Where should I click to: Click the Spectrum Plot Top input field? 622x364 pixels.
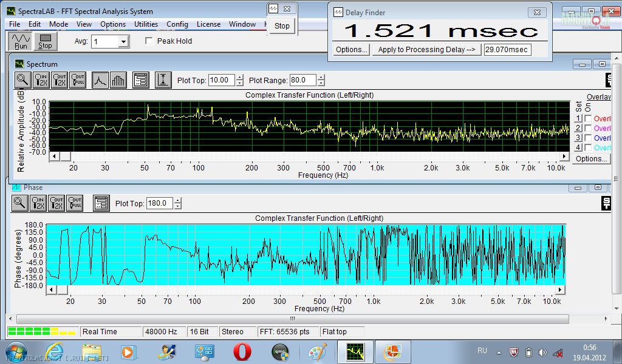pos(222,80)
